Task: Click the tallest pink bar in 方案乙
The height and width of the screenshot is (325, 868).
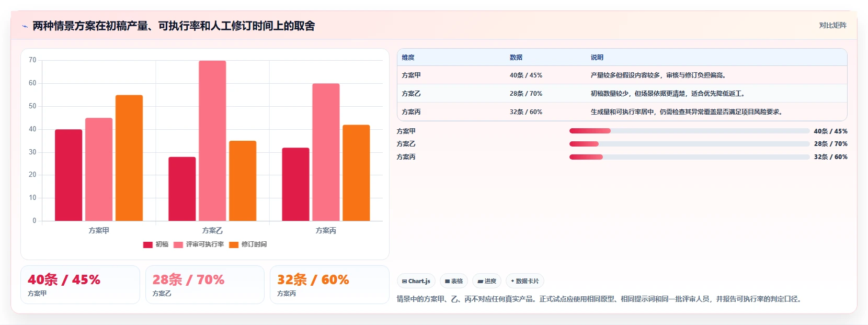Action: click(x=212, y=141)
